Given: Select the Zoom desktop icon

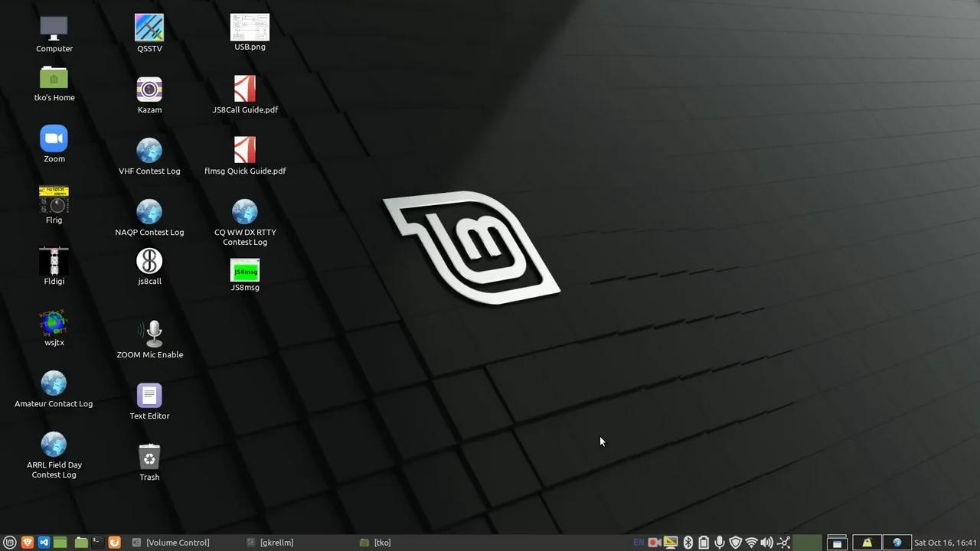Looking at the screenshot, I should point(54,139).
